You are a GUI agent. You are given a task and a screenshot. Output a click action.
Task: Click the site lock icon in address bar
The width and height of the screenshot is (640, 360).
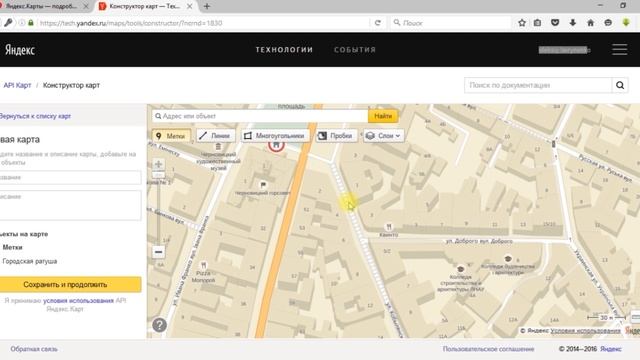[31, 23]
